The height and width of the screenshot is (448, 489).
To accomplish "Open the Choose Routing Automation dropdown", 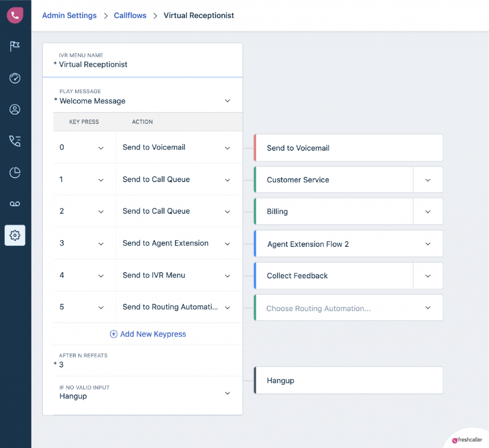I will tap(427, 308).
